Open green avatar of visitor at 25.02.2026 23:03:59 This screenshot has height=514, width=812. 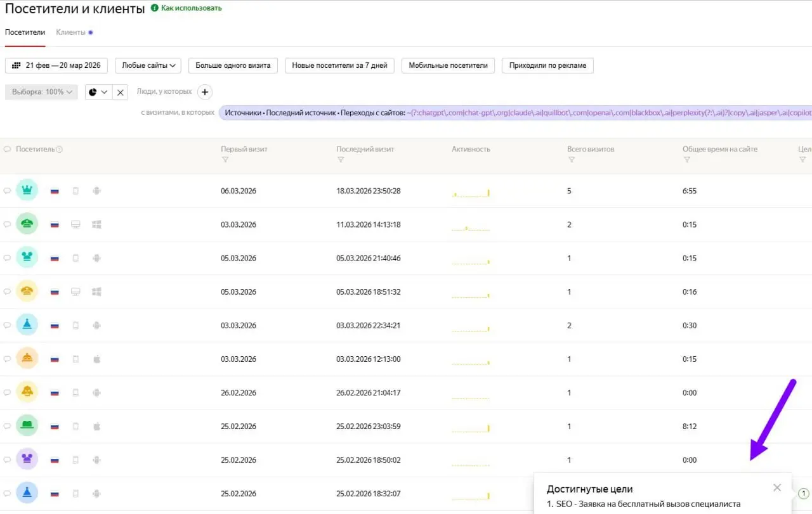[x=27, y=426]
